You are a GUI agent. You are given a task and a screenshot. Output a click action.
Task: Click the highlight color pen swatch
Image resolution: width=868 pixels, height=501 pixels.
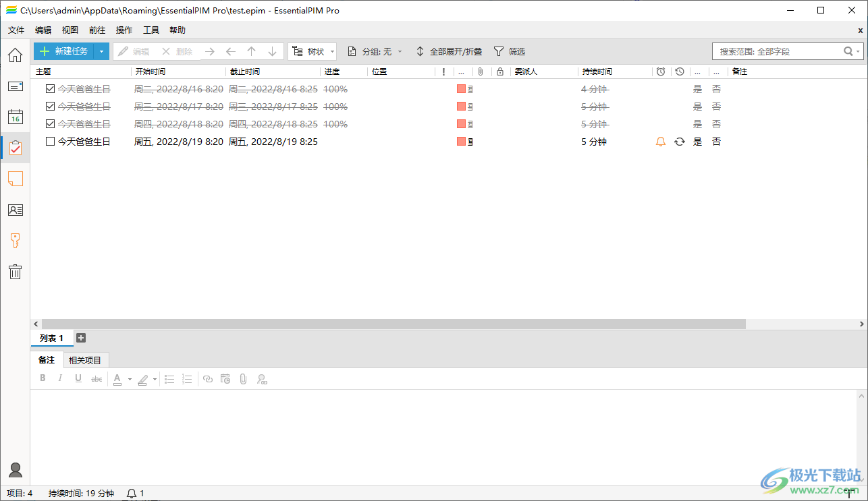pyautogui.click(x=142, y=380)
